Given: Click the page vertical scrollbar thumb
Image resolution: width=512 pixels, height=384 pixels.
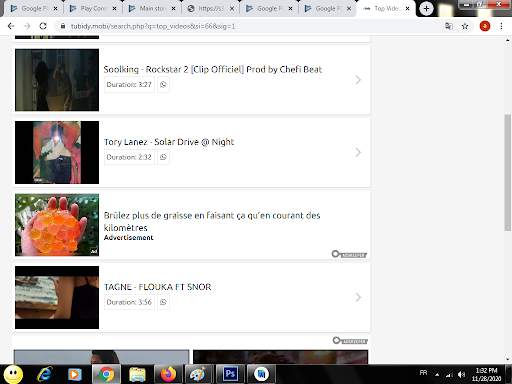Looking at the screenshot, I should point(508,172).
